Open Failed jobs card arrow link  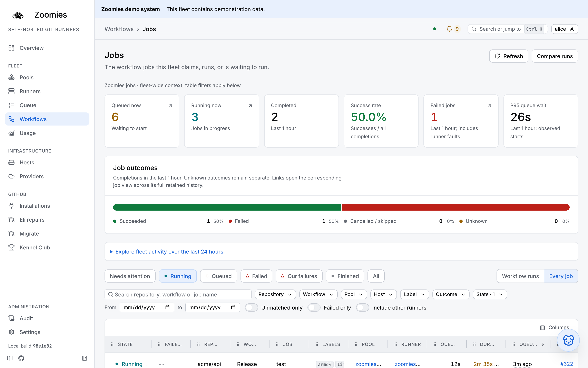click(490, 106)
